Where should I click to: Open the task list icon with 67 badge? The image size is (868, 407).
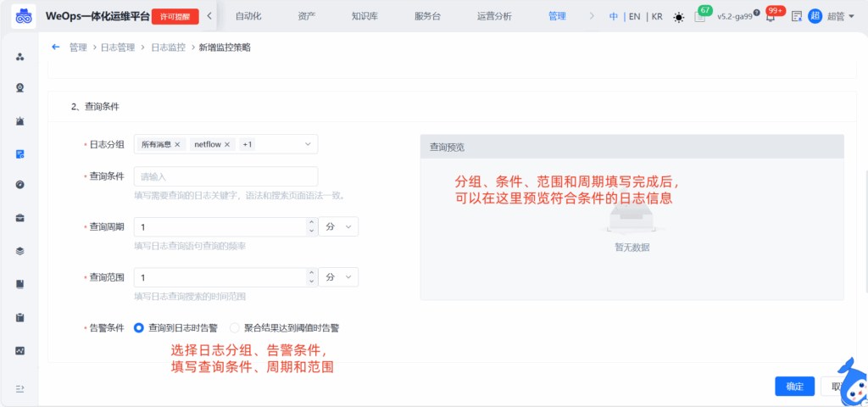pos(699,17)
